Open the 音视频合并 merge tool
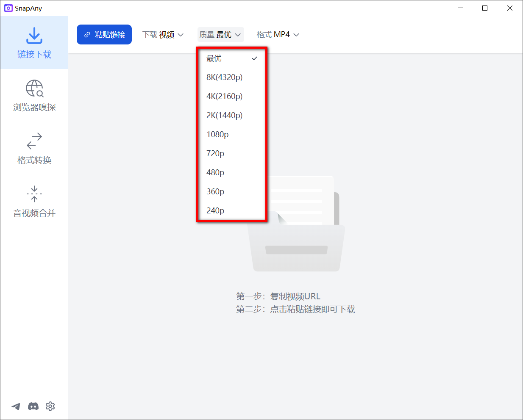 click(x=34, y=202)
